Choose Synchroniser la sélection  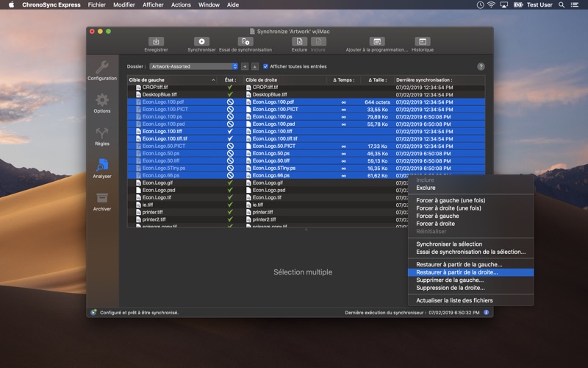click(x=470, y=244)
